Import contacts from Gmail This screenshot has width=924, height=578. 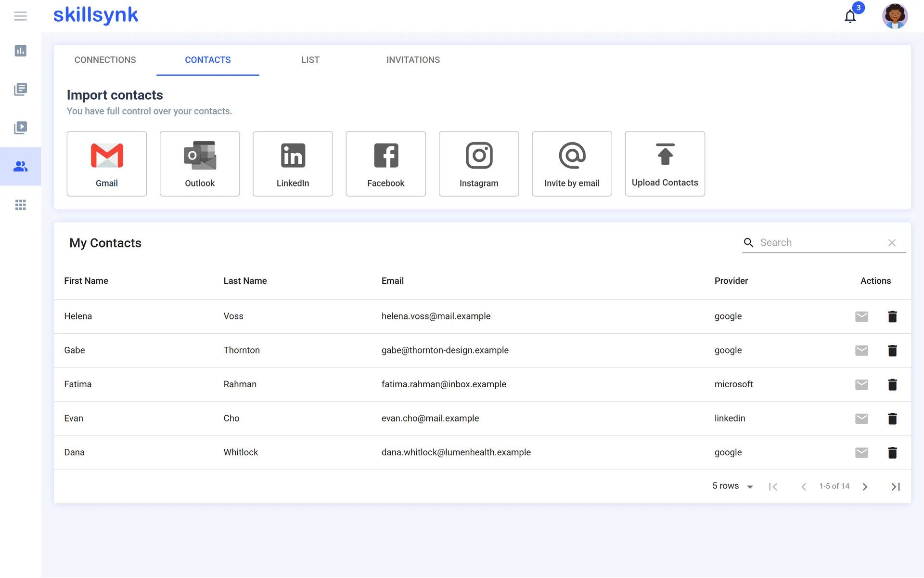[x=107, y=164]
